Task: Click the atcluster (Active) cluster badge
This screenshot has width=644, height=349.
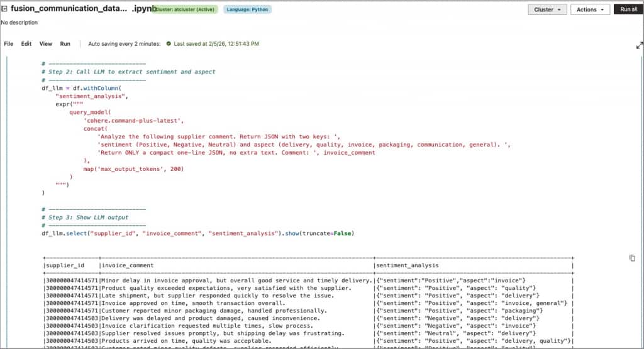Action: point(184,9)
